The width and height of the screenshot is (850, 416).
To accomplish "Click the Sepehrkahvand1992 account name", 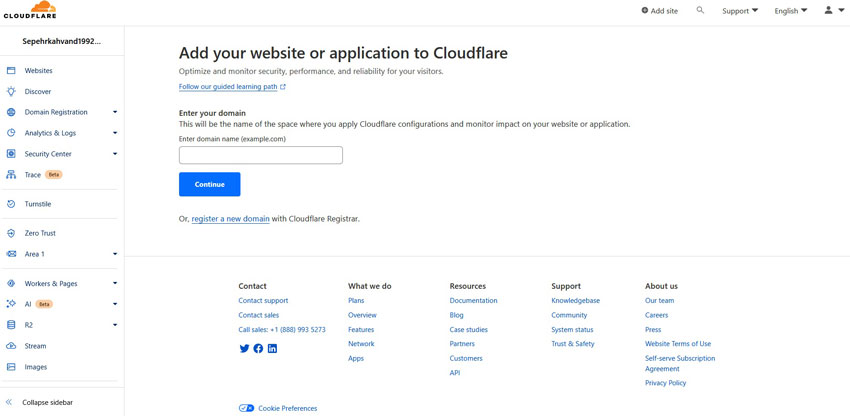I will click(x=62, y=41).
